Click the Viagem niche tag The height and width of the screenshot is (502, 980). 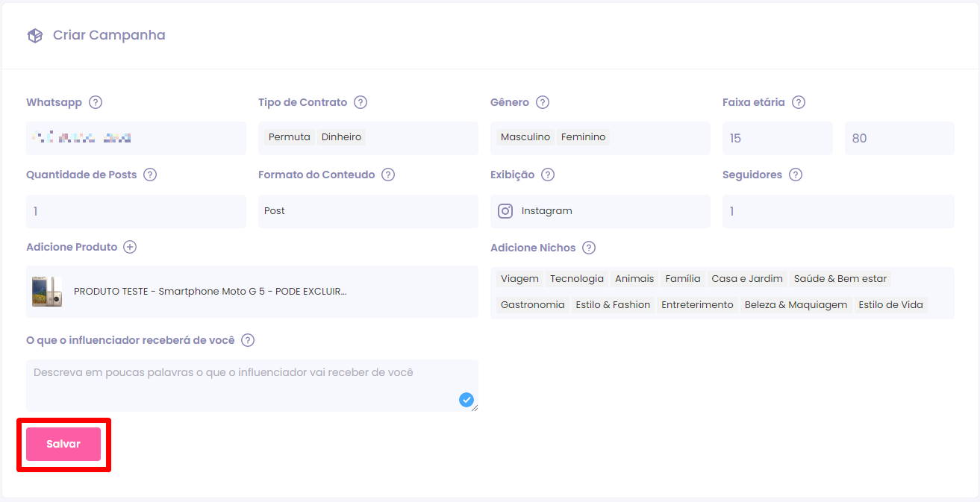pyautogui.click(x=519, y=279)
